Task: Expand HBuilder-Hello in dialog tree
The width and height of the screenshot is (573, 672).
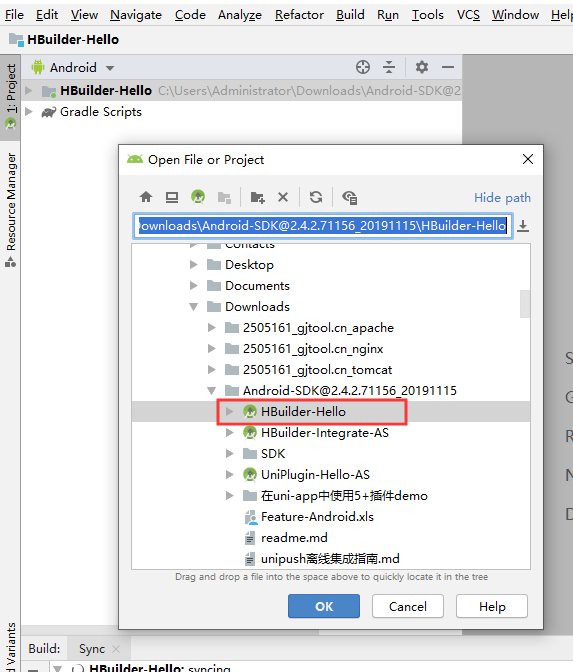Action: pos(230,411)
